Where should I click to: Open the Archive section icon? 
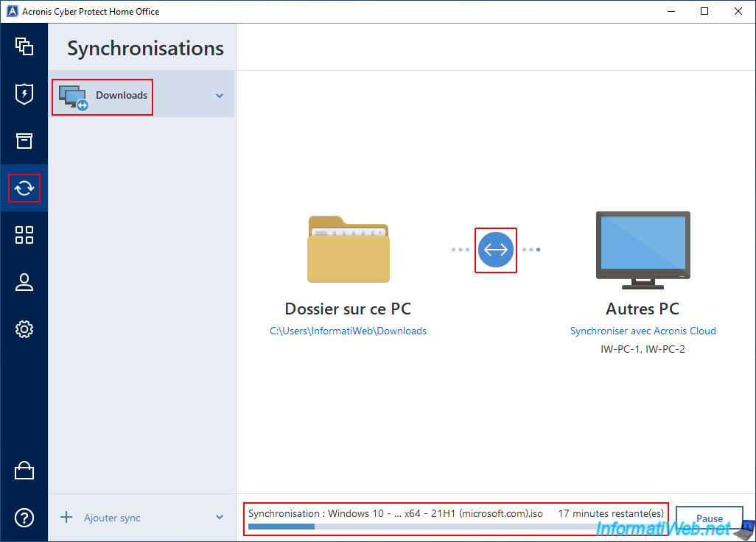click(24, 141)
